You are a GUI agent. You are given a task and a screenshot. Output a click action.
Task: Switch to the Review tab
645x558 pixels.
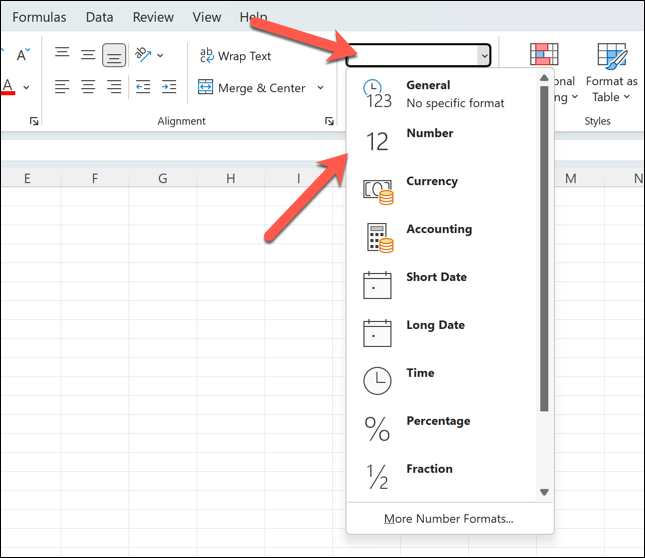coord(153,17)
